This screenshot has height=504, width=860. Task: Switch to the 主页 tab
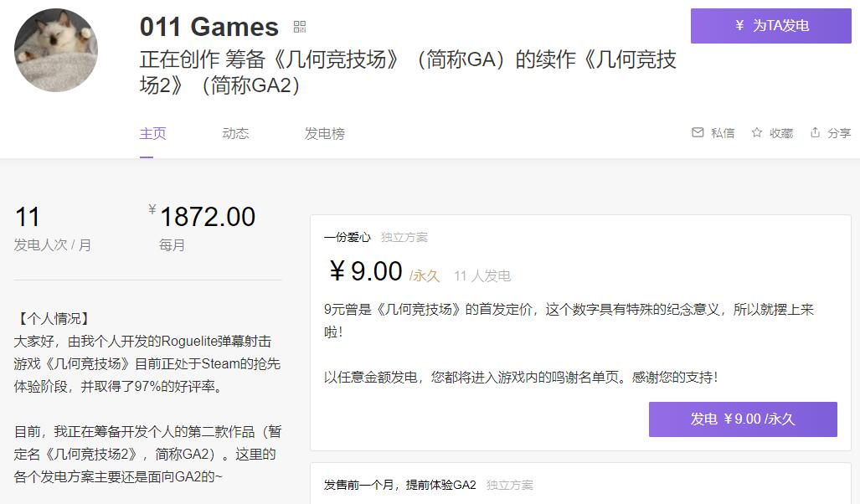coord(152,133)
